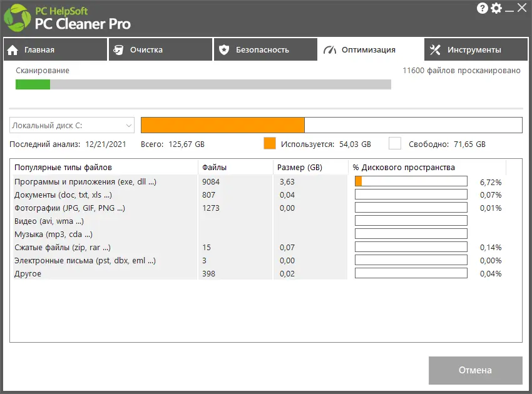Click the 3,63 size value
532x394 pixels.
tap(287, 182)
